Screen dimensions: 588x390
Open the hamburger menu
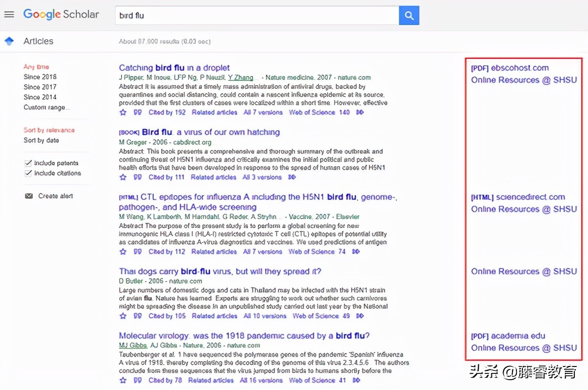click(9, 15)
